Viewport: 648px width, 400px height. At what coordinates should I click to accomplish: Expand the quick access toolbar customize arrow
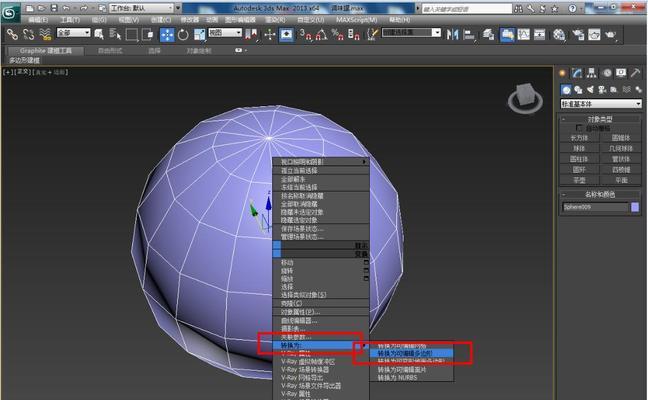(x=178, y=8)
